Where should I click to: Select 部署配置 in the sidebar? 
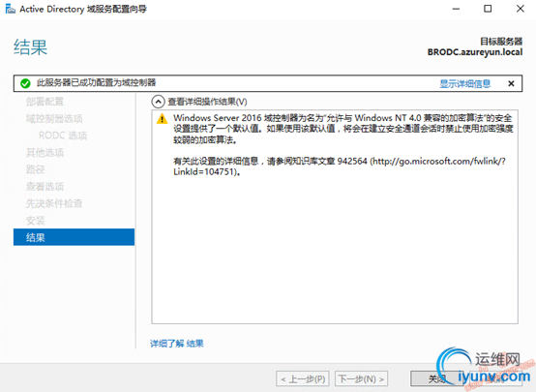click(x=45, y=102)
